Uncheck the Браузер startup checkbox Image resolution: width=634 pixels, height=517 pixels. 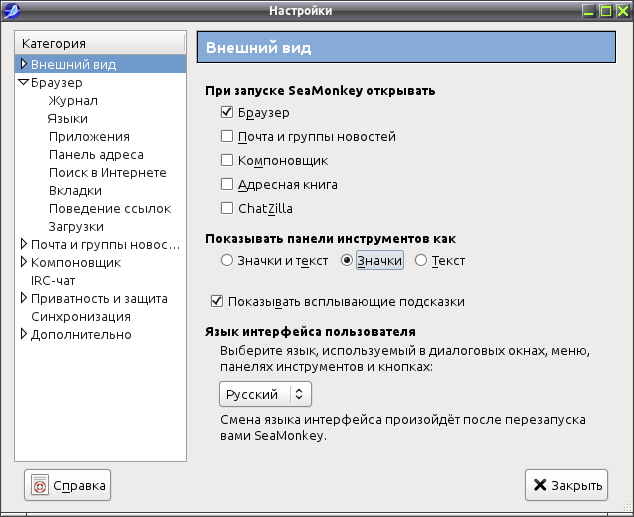tap(227, 112)
